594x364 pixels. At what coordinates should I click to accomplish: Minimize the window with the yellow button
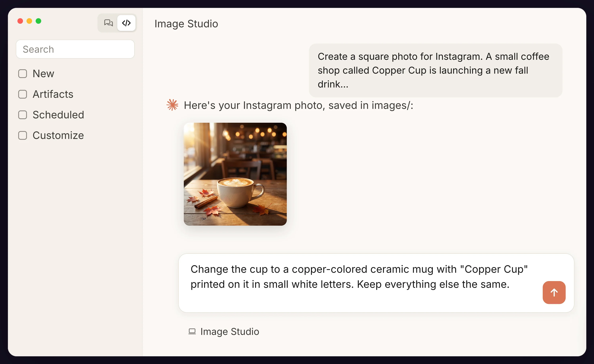(29, 21)
